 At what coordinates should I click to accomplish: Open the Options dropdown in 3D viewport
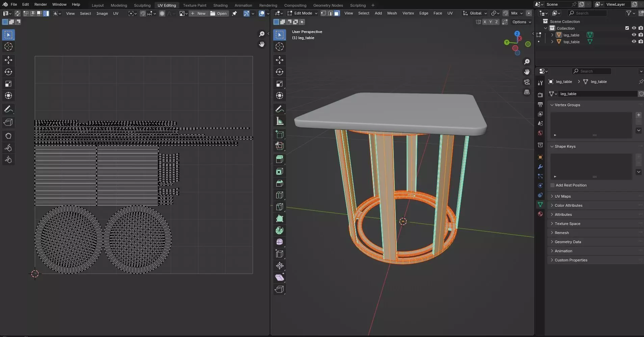pyautogui.click(x=521, y=22)
